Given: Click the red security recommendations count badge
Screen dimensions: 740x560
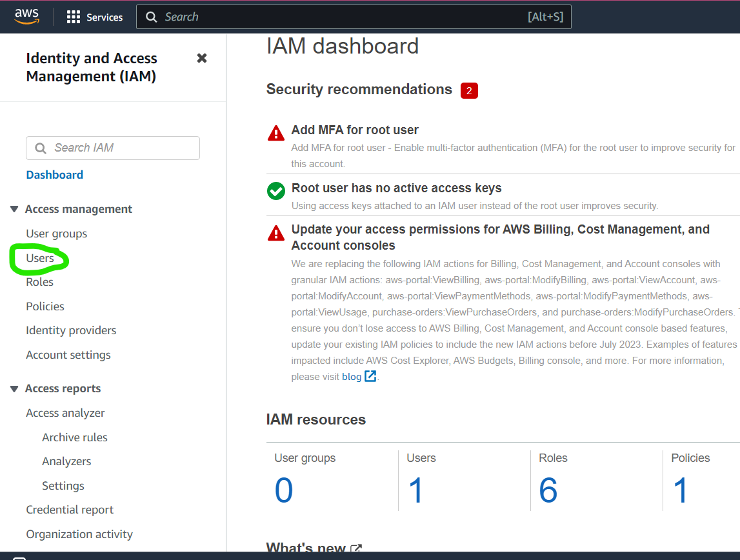Looking at the screenshot, I should pos(469,90).
